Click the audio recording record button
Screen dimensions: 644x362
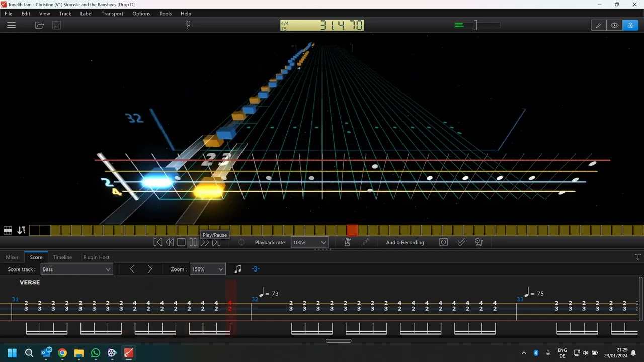pyautogui.click(x=443, y=242)
